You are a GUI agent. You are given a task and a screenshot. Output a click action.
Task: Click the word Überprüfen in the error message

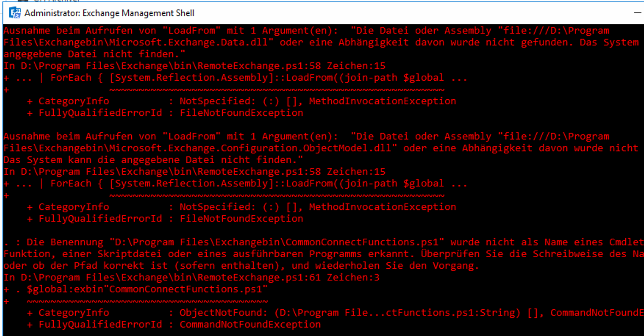(450, 254)
